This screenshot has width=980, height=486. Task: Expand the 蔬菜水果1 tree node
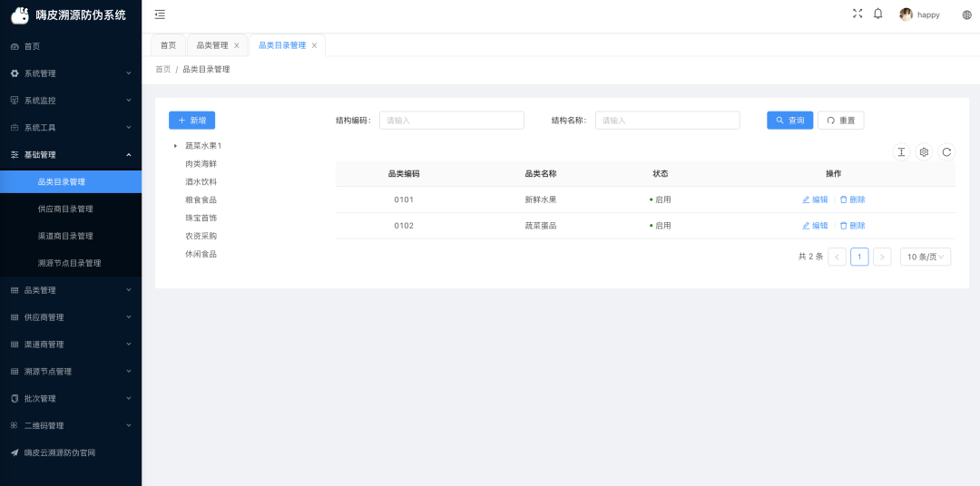point(175,146)
